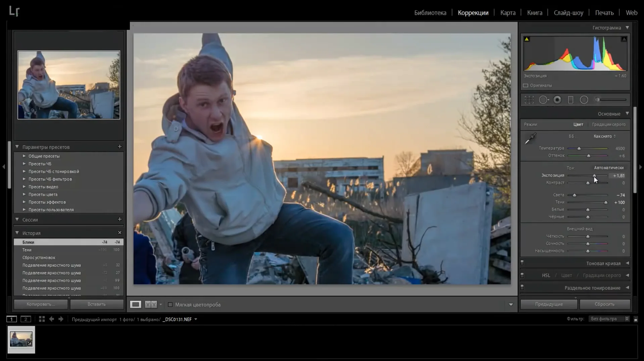The image size is (644, 361).
Task: Go back with filmstrip left arrow
Action: (x=51, y=319)
